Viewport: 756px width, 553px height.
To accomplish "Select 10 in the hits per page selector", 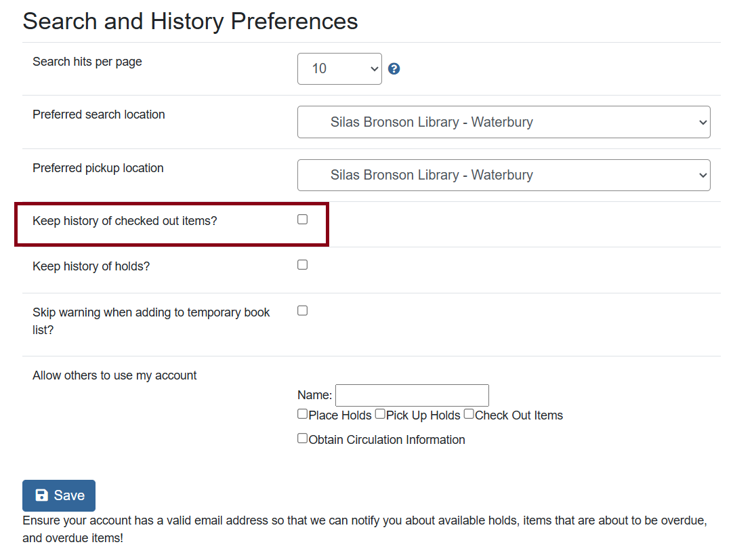I will pos(339,68).
